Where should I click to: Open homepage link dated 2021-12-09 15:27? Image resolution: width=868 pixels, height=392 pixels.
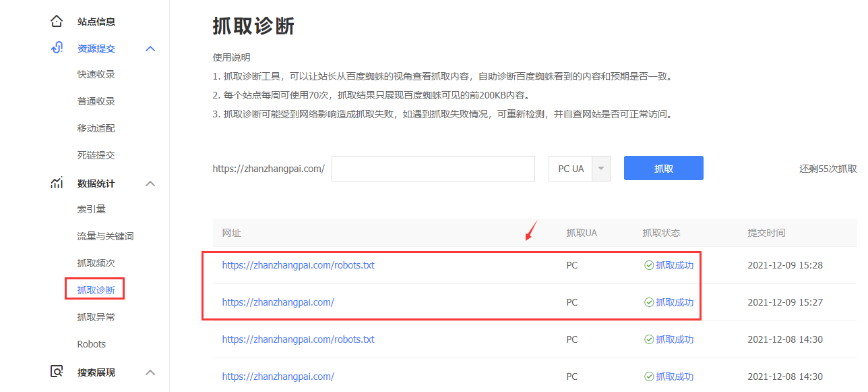pos(278,302)
